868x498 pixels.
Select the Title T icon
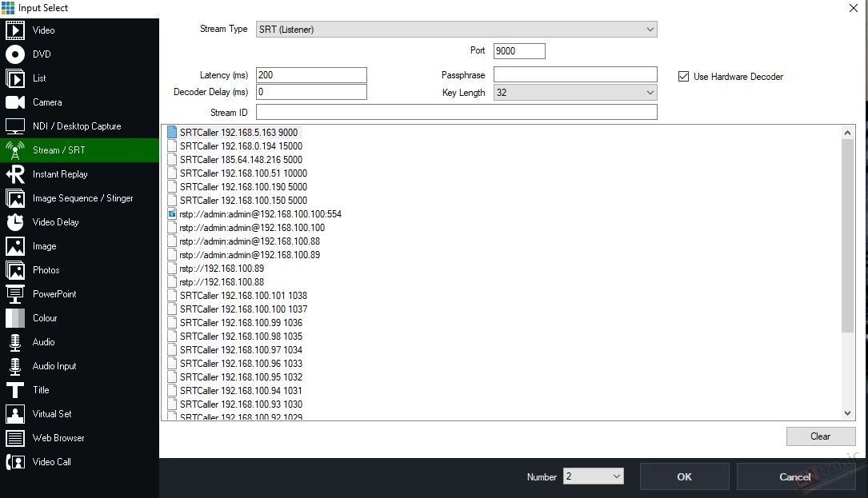15,390
